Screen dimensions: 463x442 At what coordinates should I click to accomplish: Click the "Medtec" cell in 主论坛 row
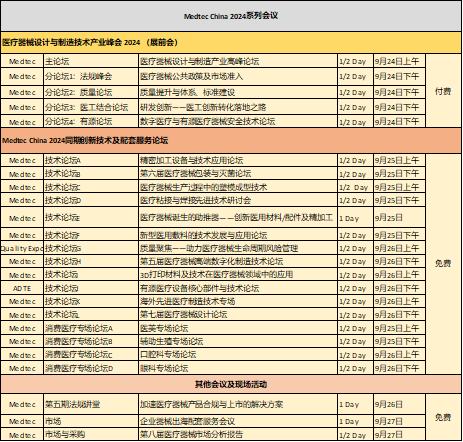click(x=22, y=61)
